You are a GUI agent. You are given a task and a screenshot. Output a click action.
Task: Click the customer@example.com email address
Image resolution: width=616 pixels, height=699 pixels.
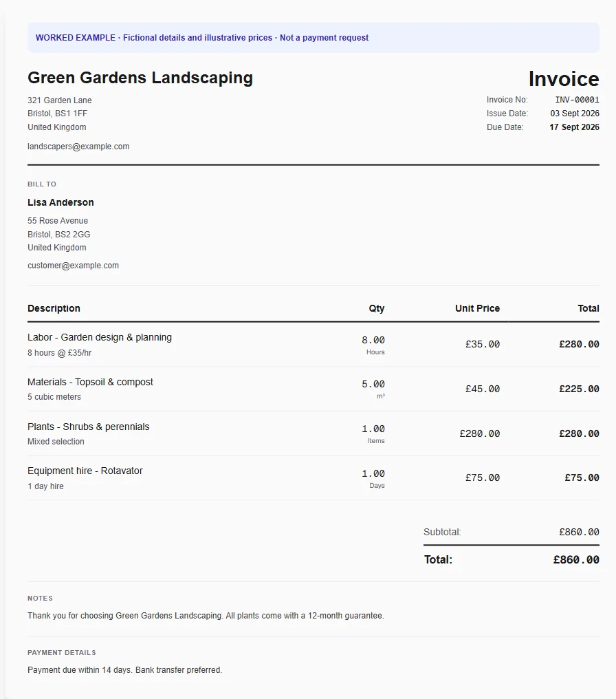pyautogui.click(x=73, y=266)
